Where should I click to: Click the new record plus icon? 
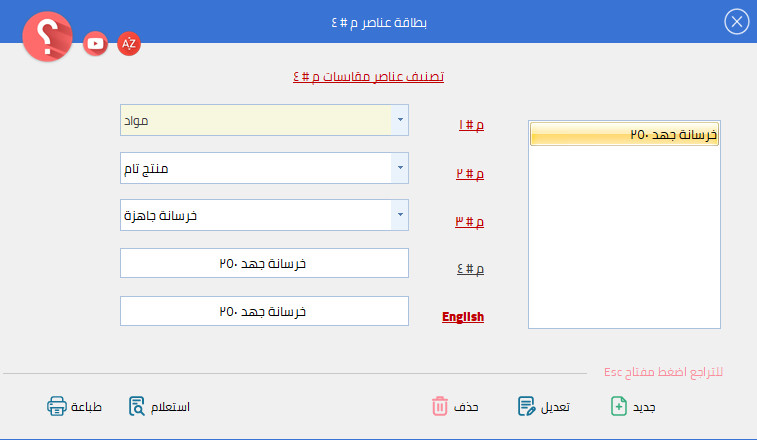pyautogui.click(x=619, y=406)
